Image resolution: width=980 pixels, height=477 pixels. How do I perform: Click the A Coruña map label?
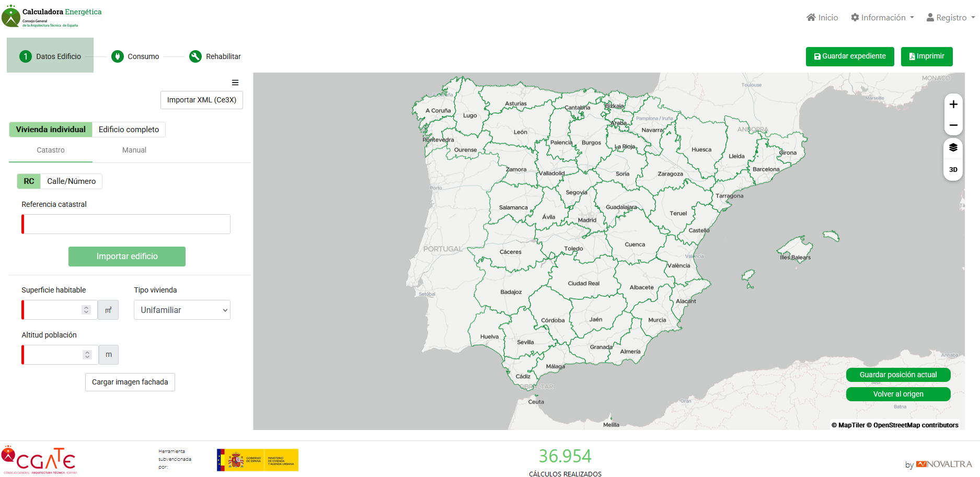click(x=438, y=111)
